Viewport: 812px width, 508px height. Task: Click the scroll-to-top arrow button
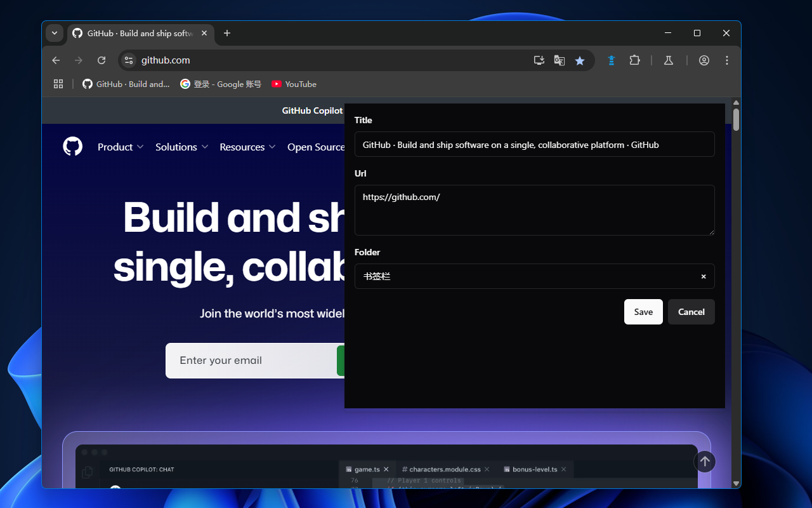(705, 462)
